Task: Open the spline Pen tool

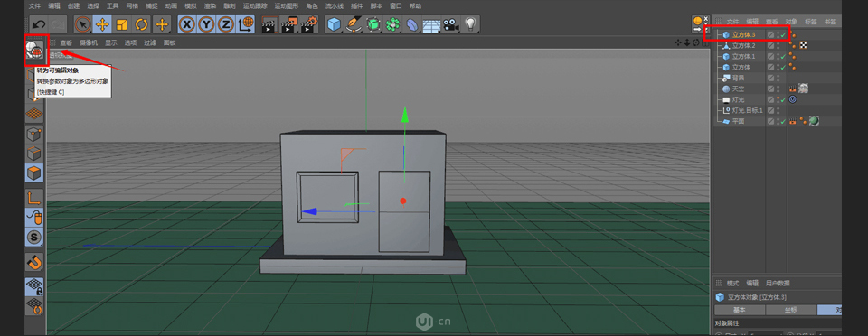Action: pyautogui.click(x=354, y=24)
